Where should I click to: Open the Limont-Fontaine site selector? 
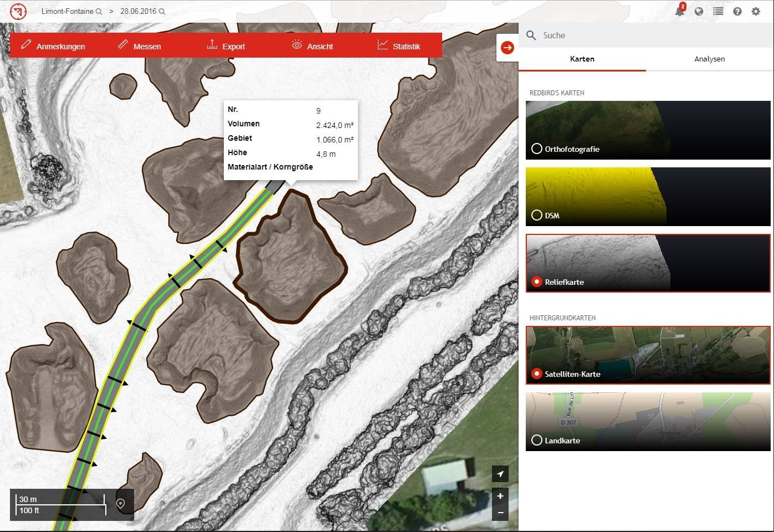click(x=71, y=11)
